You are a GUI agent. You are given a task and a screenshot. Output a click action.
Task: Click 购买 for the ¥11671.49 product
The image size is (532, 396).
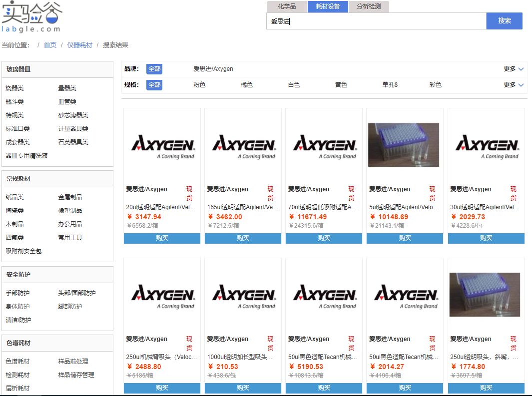(324, 238)
